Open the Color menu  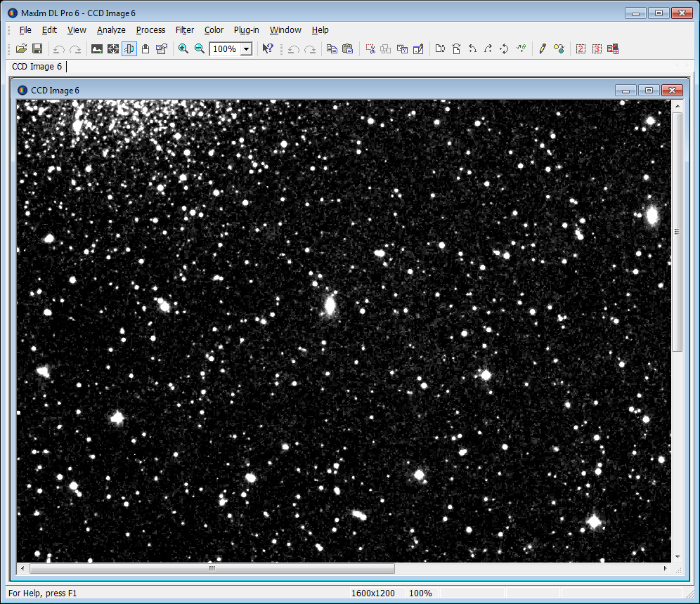pyautogui.click(x=214, y=30)
